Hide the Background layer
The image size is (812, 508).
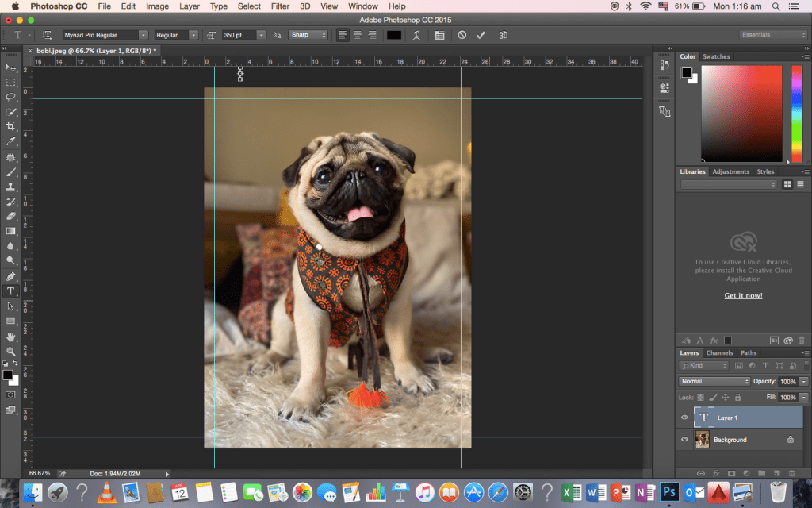[685, 440]
